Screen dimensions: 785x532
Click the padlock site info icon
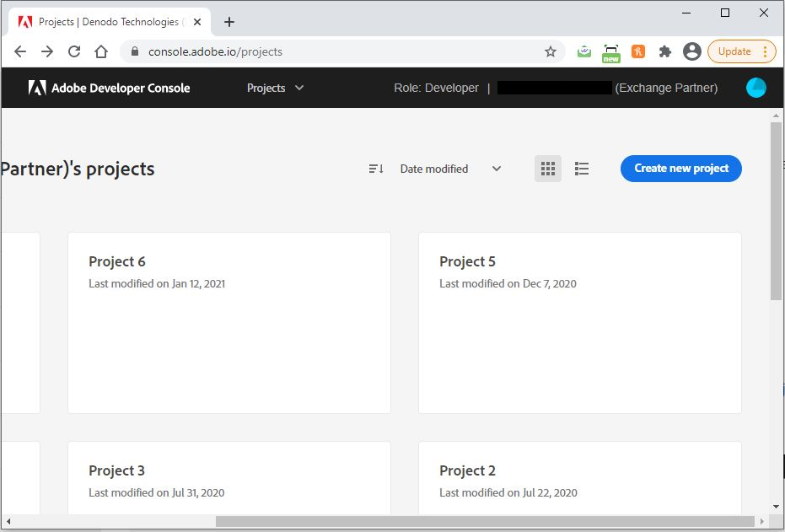(x=135, y=51)
